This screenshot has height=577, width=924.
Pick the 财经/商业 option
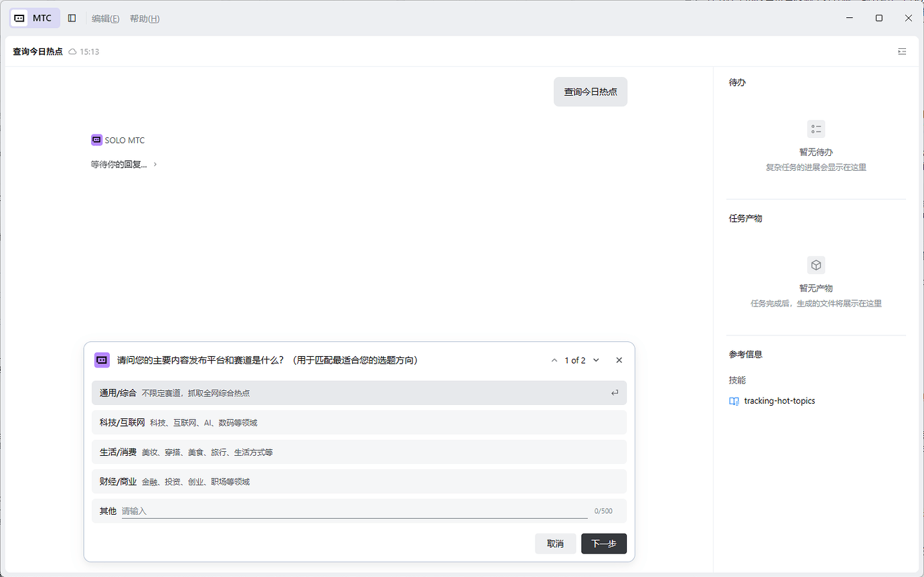[x=359, y=481]
